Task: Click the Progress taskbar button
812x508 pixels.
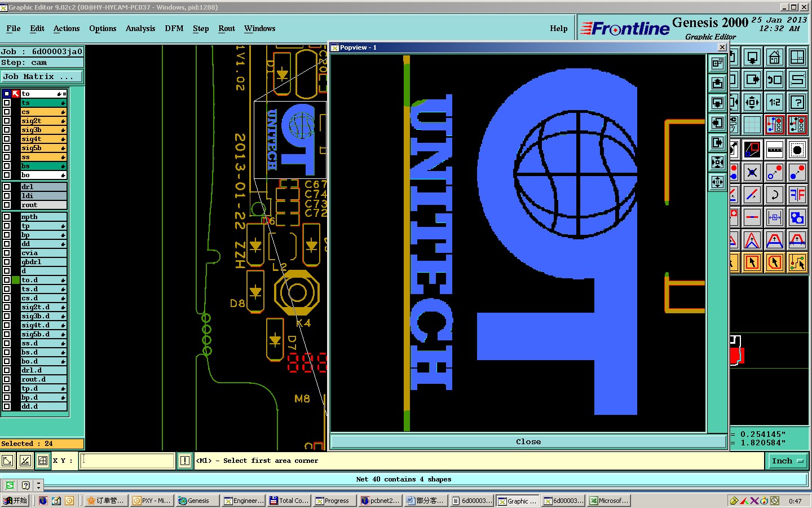Action: pos(335,501)
